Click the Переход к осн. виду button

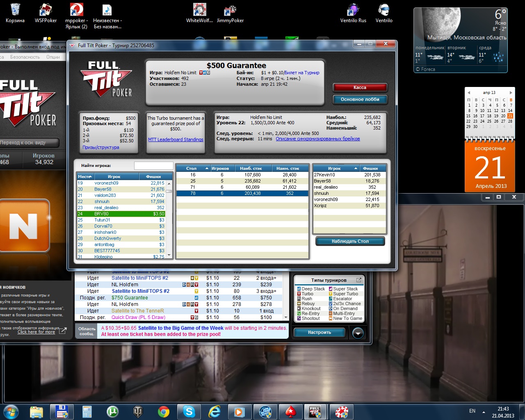tap(30, 143)
